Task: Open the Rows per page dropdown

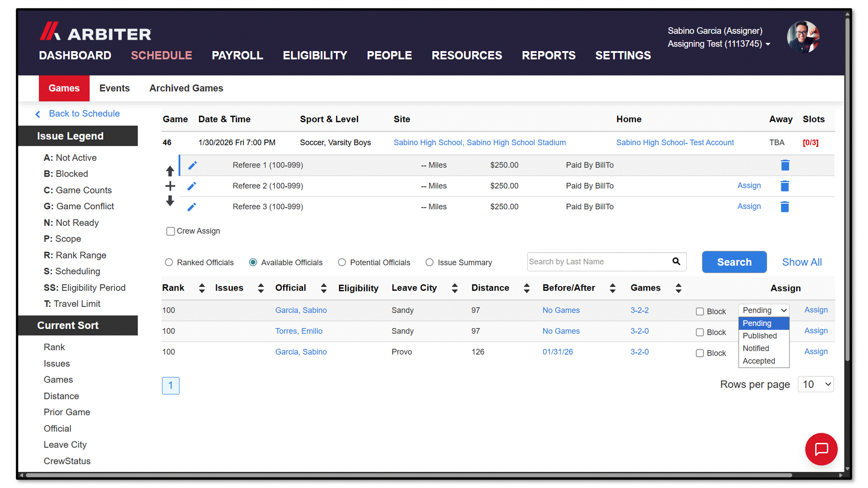Action: click(x=816, y=385)
